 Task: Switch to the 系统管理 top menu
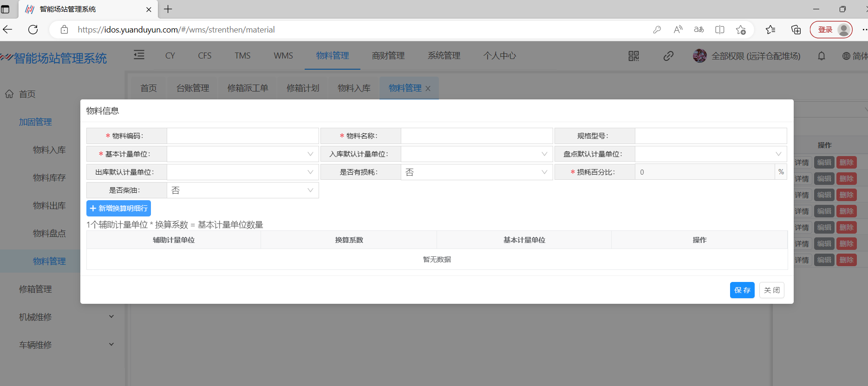pyautogui.click(x=444, y=56)
